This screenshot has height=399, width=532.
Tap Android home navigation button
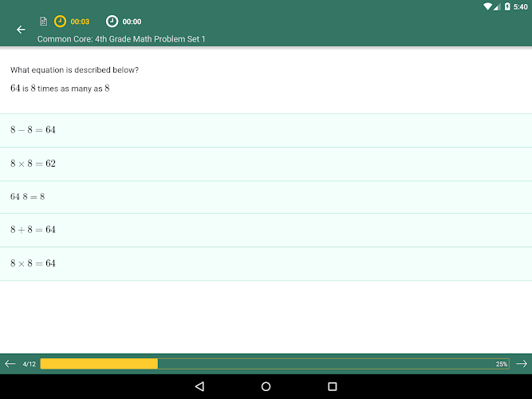tap(266, 386)
